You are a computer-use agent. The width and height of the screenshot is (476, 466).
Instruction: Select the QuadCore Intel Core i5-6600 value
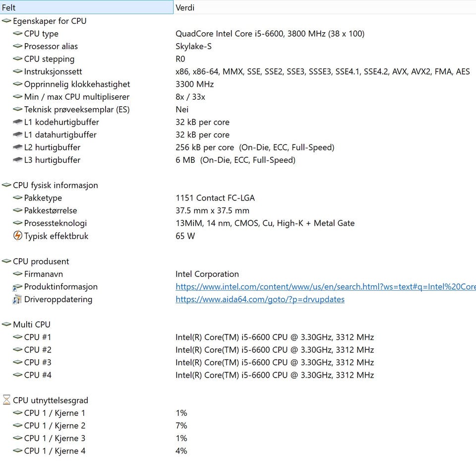(x=270, y=33)
